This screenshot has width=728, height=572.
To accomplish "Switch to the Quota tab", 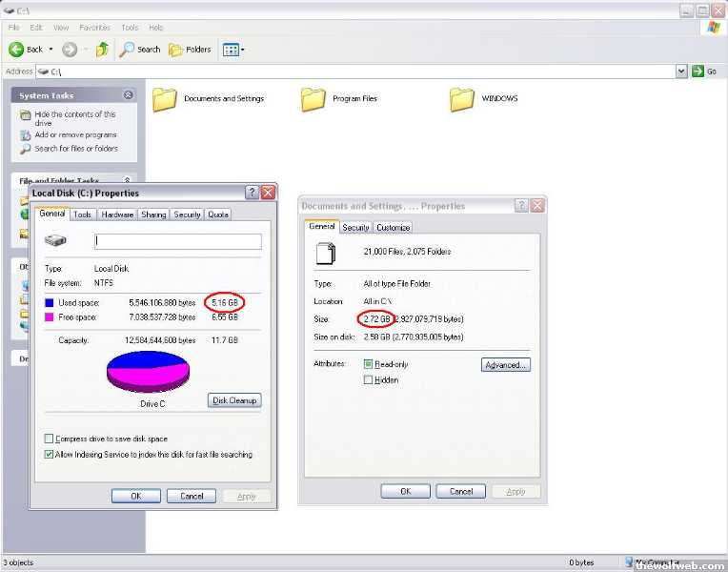I will [218, 214].
